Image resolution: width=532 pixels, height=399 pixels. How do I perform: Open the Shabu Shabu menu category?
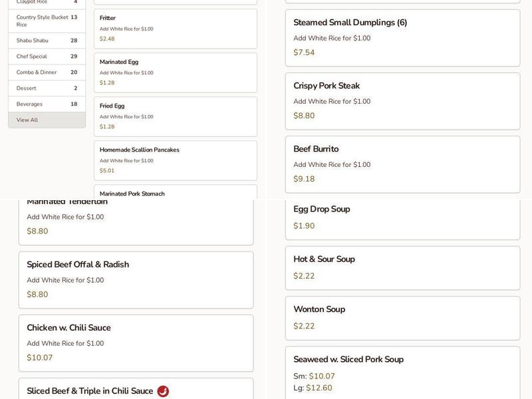coord(47,41)
